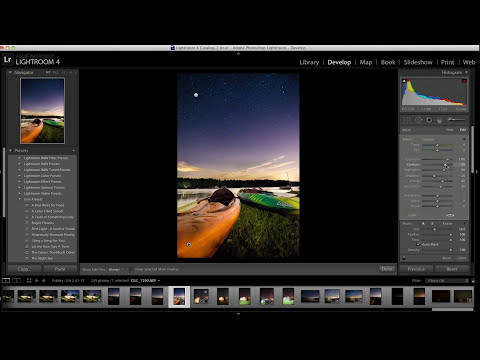Expand Lightroom Effect Presets folder
480x360 pixels.
click(19, 182)
